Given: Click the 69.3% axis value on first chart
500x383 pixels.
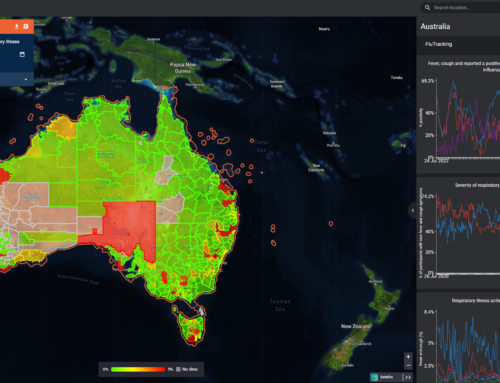Looking at the screenshot, I should click(x=428, y=81).
